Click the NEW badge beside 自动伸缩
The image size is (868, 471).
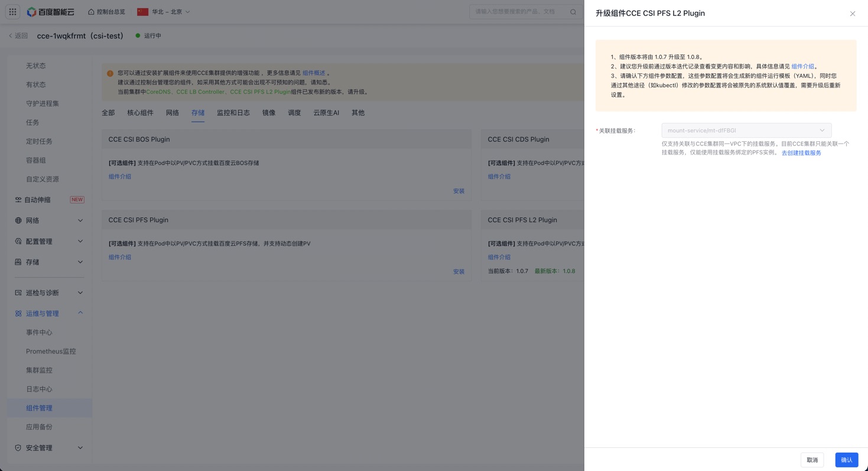click(77, 200)
